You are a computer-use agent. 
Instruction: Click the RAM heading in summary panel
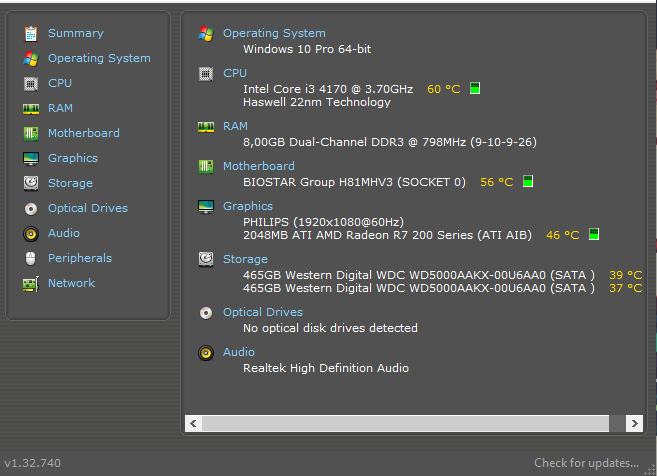pyautogui.click(x=235, y=127)
